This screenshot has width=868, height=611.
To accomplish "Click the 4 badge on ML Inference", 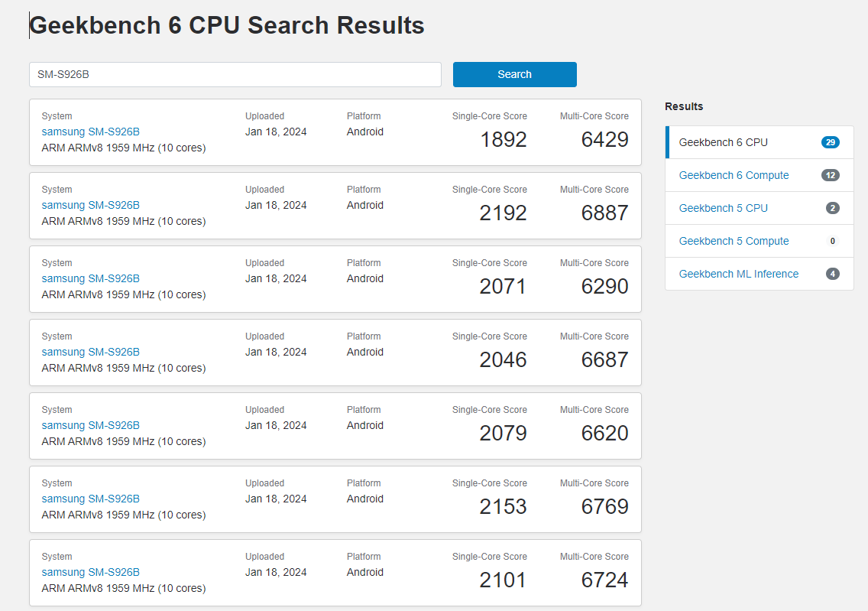I will point(832,274).
